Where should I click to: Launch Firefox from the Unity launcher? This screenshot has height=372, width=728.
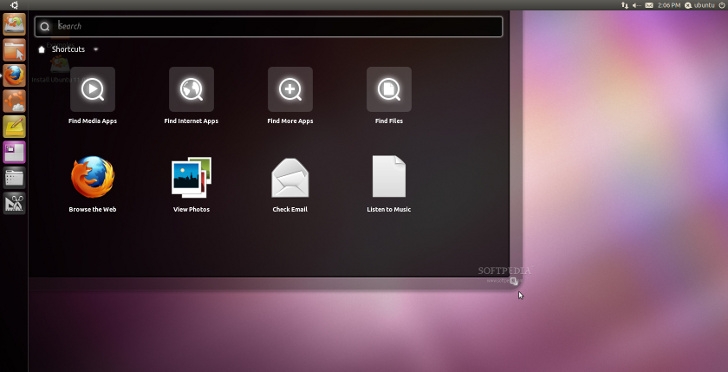click(x=14, y=76)
